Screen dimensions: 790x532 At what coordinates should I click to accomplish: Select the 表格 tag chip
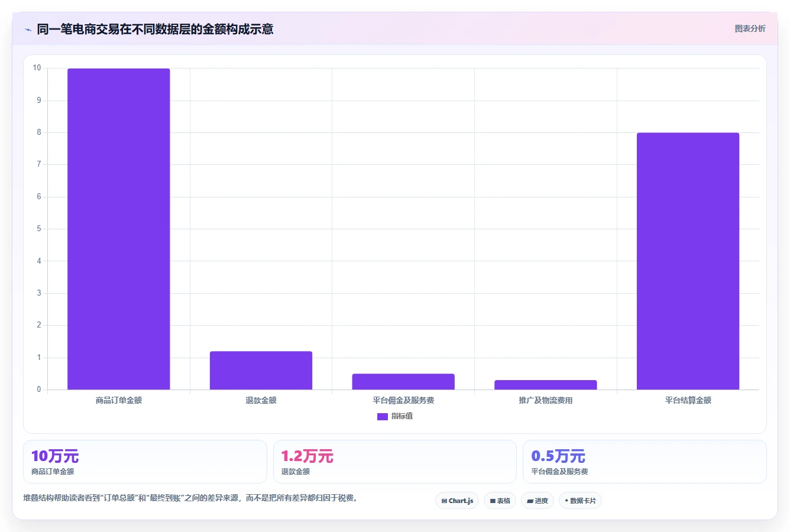500,501
